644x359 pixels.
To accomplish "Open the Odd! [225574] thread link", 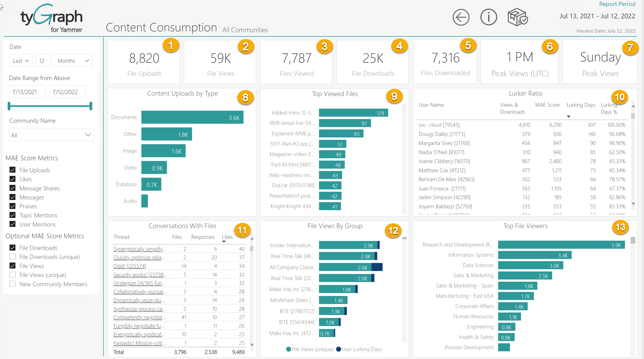I will (x=129, y=266).
